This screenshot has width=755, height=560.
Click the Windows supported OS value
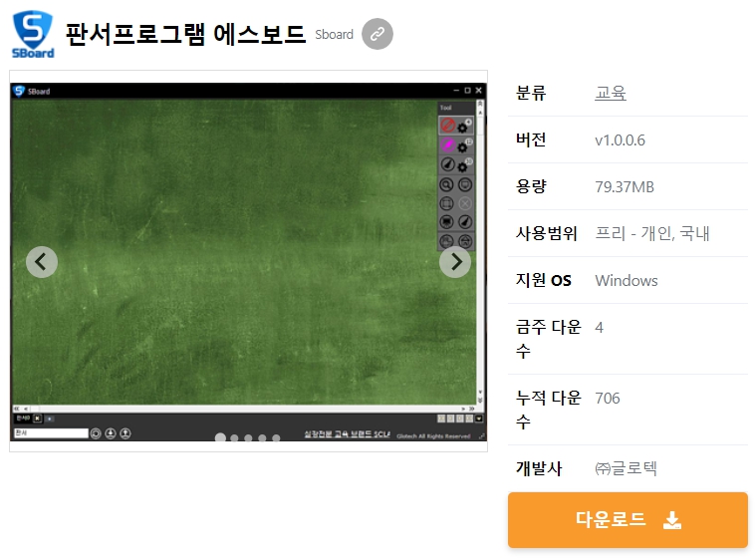tap(627, 281)
